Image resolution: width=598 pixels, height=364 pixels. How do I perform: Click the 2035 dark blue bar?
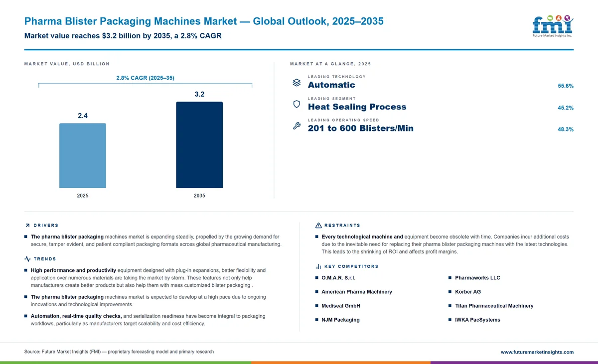click(199, 145)
